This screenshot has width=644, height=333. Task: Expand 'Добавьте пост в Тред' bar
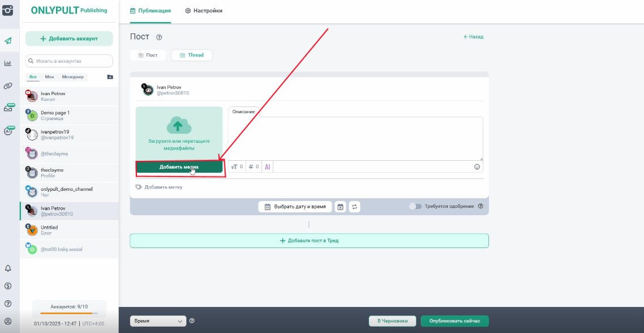coord(309,241)
